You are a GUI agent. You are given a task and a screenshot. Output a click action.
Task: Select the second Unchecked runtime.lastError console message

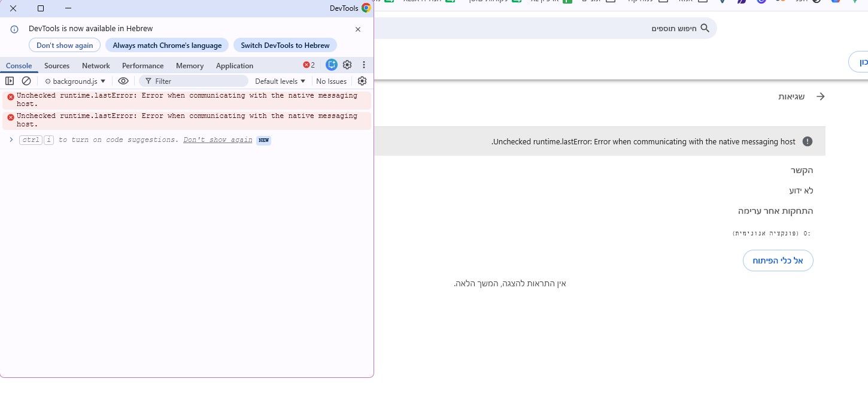click(x=187, y=120)
